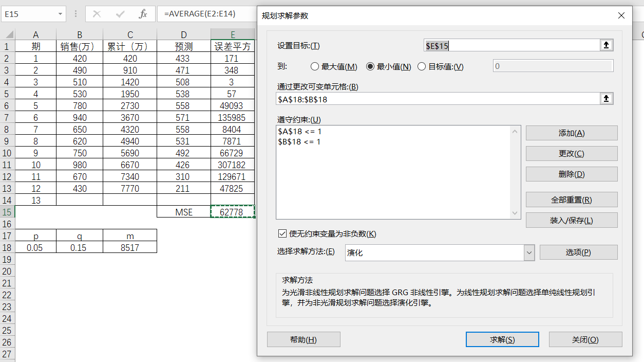Select the 最小值 radio button
Image resolution: width=644 pixels, height=362 pixels.
[370, 66]
